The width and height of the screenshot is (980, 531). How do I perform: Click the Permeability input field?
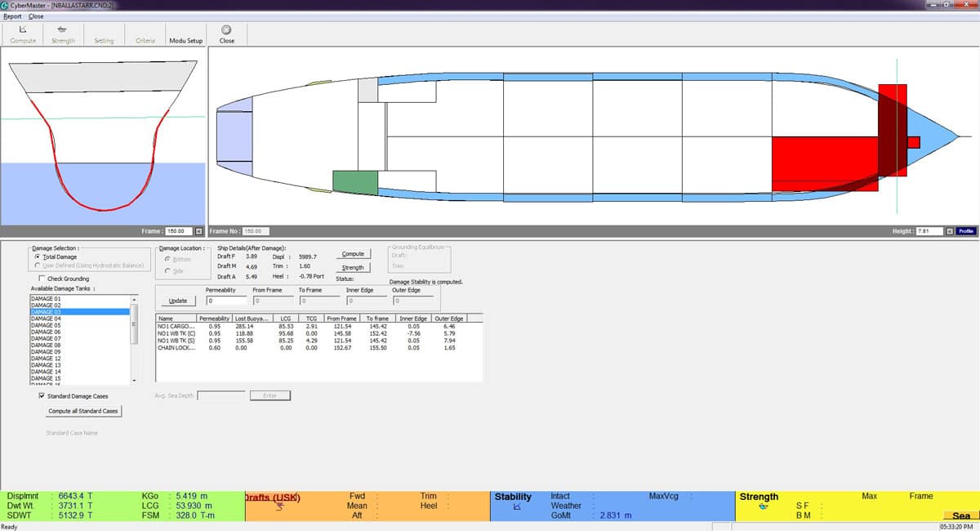click(x=225, y=301)
